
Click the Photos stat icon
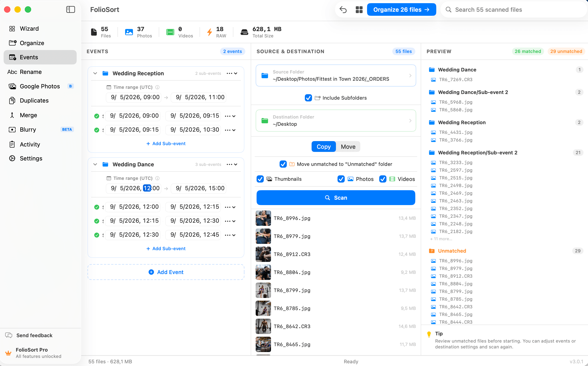[x=129, y=32]
